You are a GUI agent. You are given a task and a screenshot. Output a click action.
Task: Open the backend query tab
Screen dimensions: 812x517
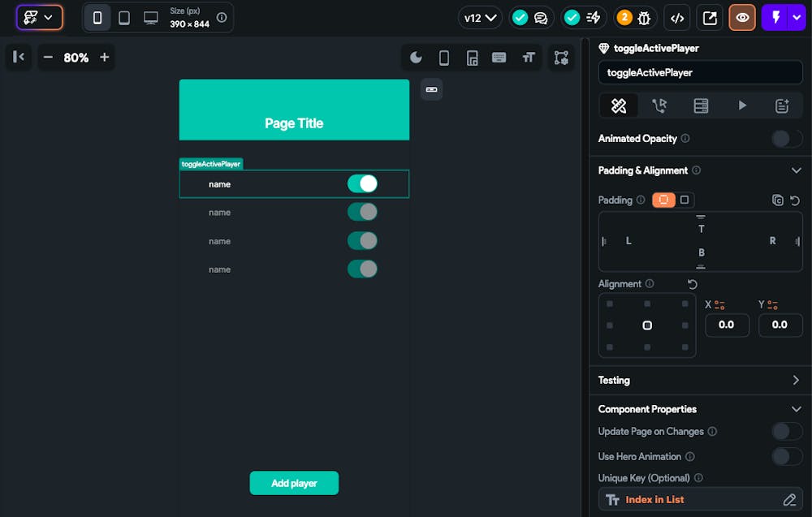[x=701, y=106]
